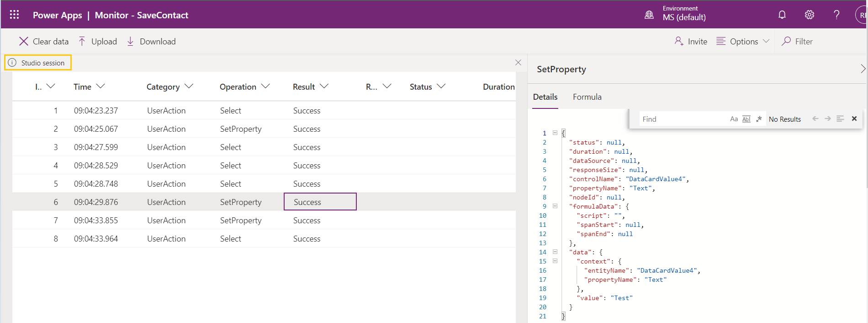Click the Invite button label
This screenshot has width=868, height=323.
[698, 42]
